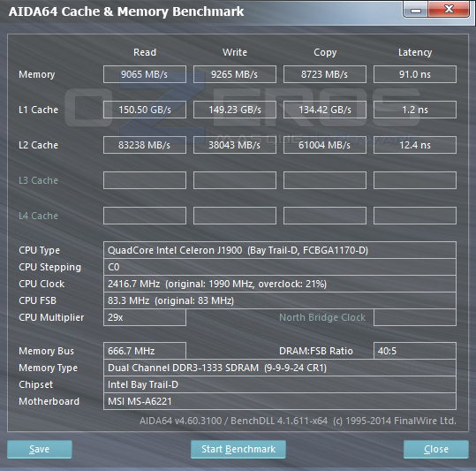Click the empty L3 Cache Read field
Screen dimensions: 476x471
click(145, 180)
